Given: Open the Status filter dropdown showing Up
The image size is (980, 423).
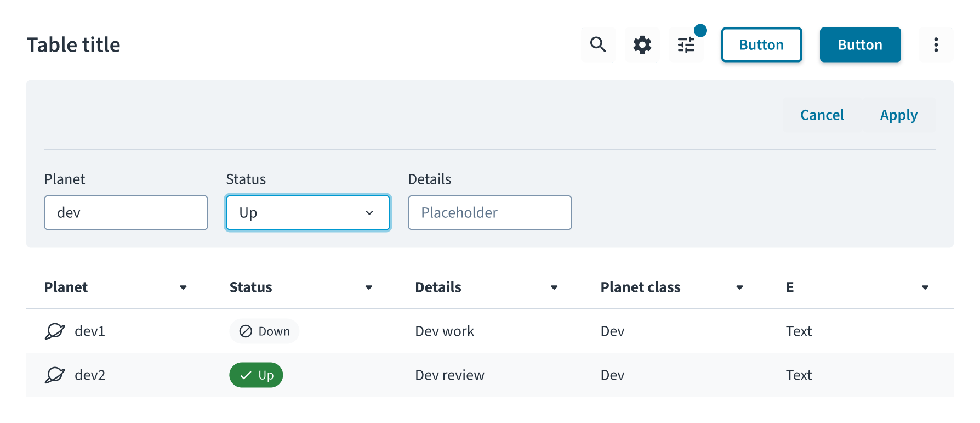Looking at the screenshot, I should pyautogui.click(x=308, y=212).
